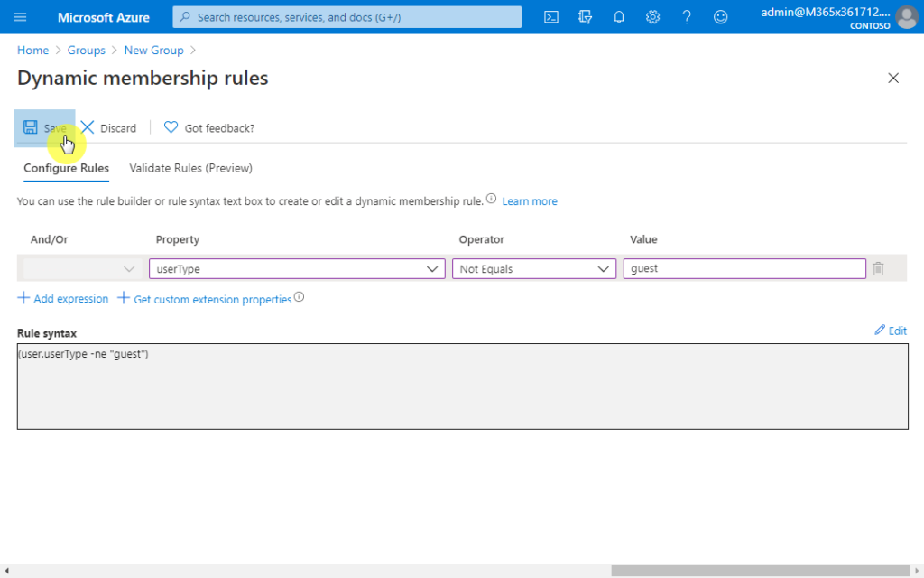Go to New Group breadcrumb
Image resolution: width=924 pixels, height=578 pixels.
click(x=153, y=51)
